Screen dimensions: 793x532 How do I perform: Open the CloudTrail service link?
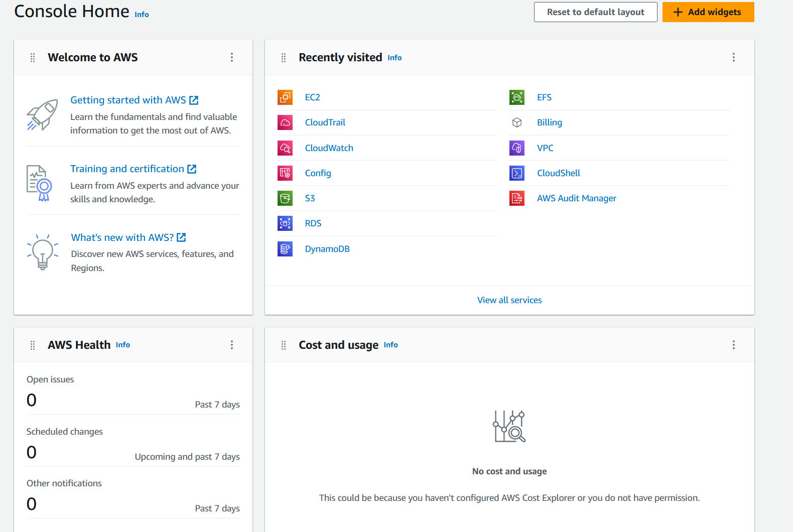(x=325, y=122)
